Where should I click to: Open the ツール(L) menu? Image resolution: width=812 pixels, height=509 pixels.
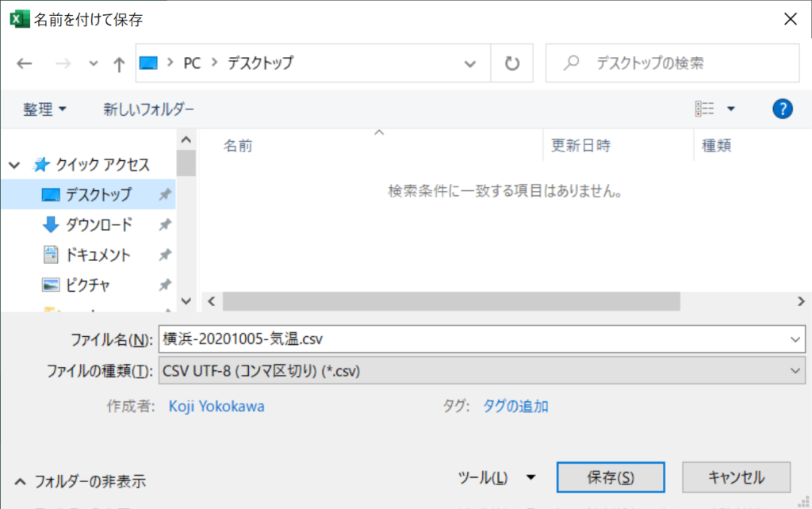pos(496,477)
